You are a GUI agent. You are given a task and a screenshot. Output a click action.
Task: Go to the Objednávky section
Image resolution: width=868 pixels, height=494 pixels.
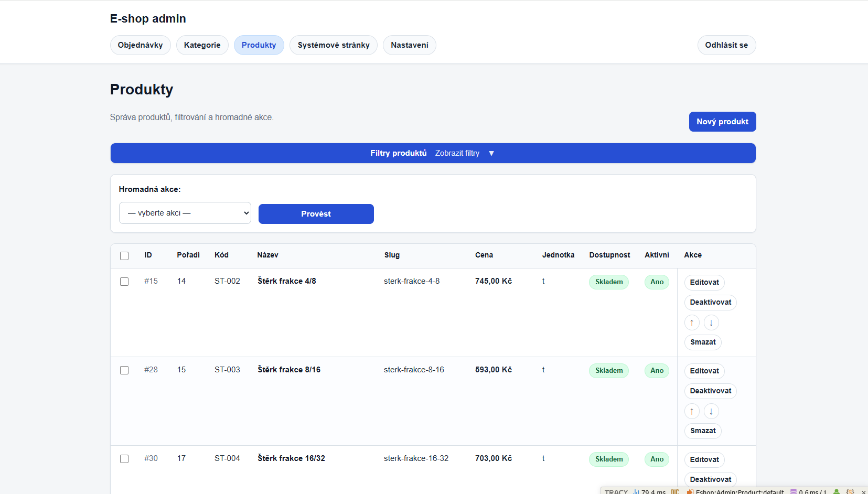[140, 45]
